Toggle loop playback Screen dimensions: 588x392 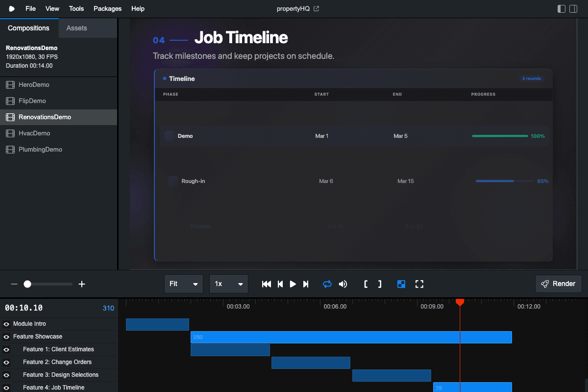coord(327,284)
